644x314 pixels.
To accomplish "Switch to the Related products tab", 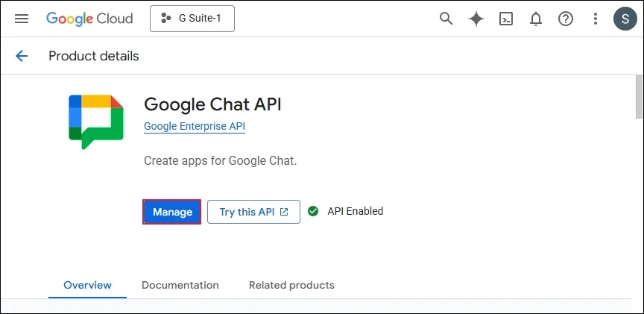I will [x=291, y=285].
